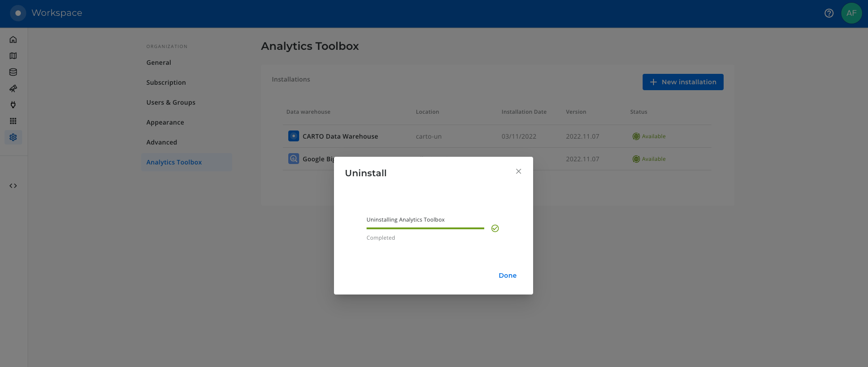Open Users & Groups settings
The width and height of the screenshot is (868, 367).
(x=171, y=102)
